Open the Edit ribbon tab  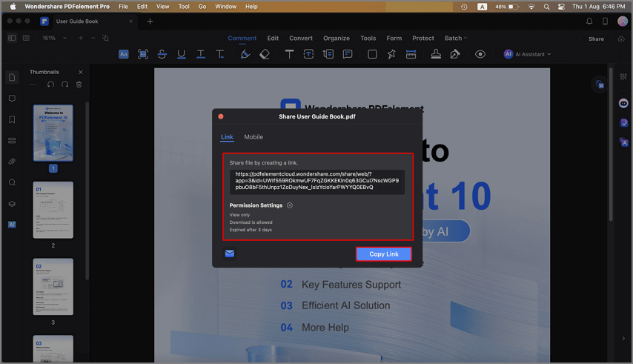(273, 38)
